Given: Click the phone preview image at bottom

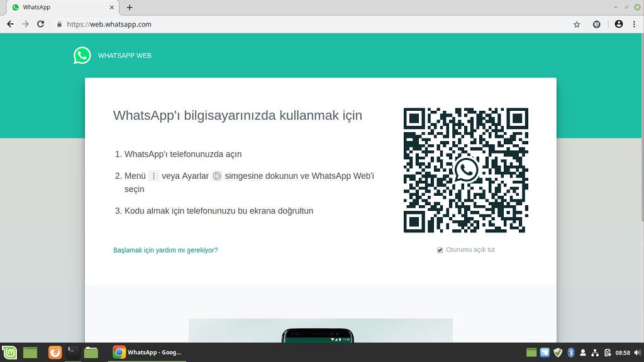Looking at the screenshot, I should pyautogui.click(x=321, y=331).
